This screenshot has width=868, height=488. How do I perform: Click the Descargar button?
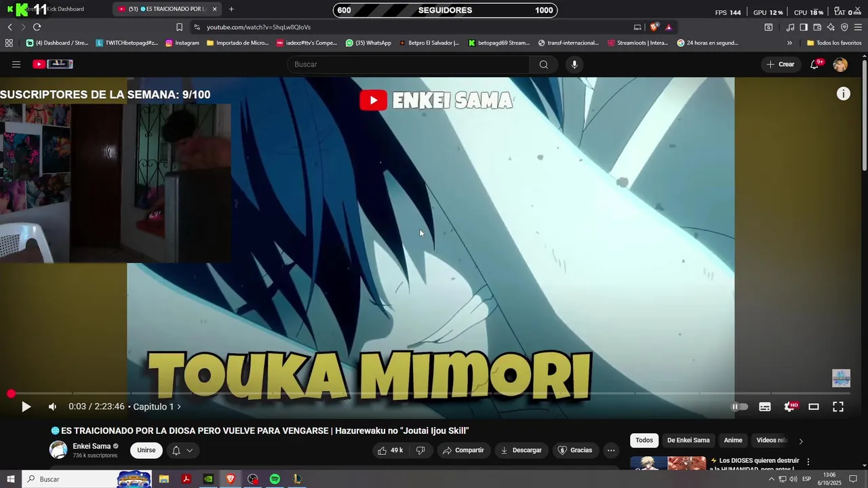(521, 450)
